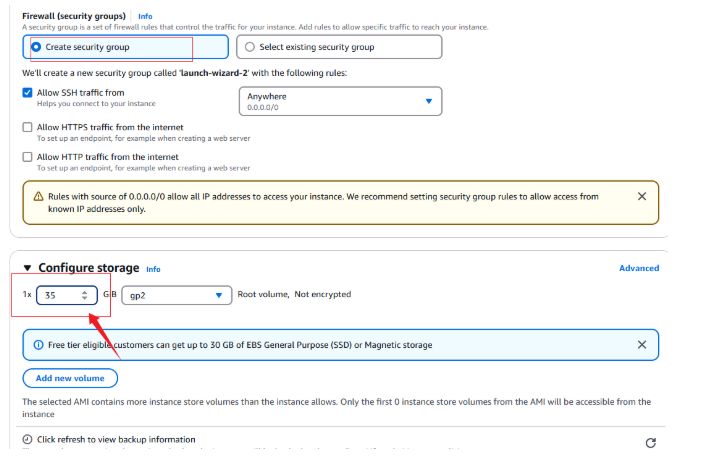Open the Anywhere 0.0.0.0/0 source dropdown

click(340, 101)
